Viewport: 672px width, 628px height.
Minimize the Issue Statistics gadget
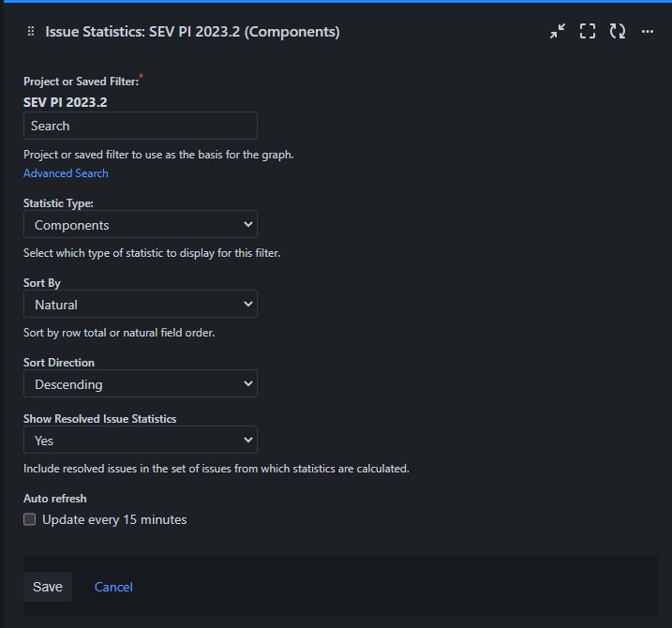point(558,31)
